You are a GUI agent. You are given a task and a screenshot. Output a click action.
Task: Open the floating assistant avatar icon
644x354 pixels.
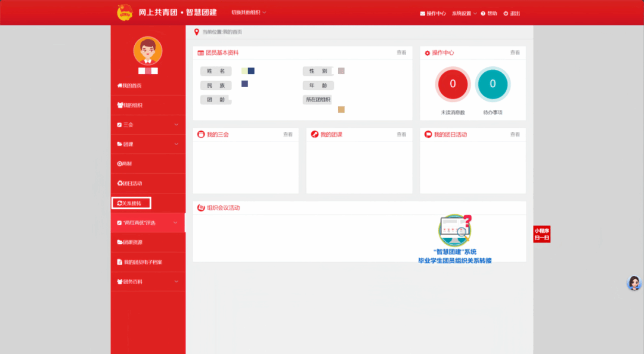634,283
